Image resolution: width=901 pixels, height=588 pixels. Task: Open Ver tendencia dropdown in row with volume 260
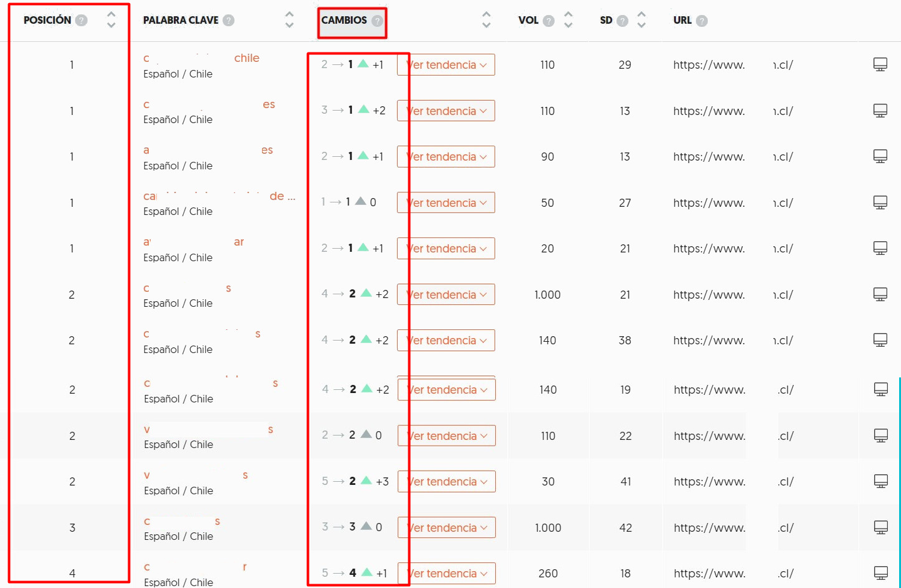446,573
